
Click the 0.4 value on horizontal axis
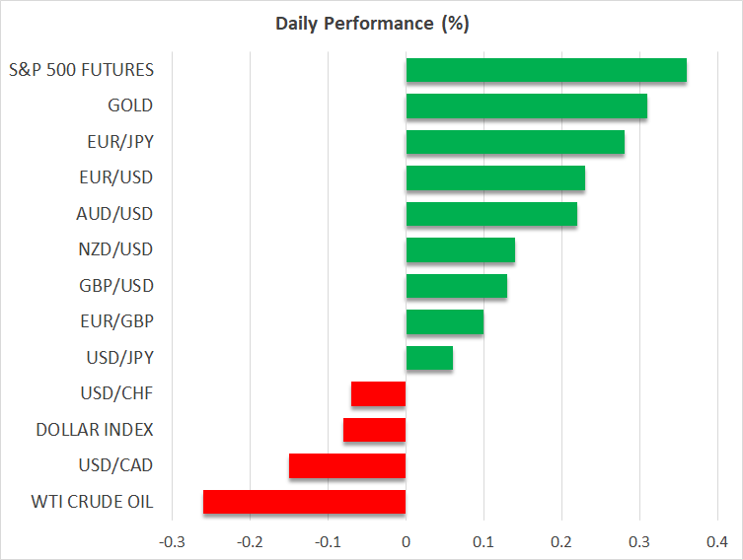[717, 541]
